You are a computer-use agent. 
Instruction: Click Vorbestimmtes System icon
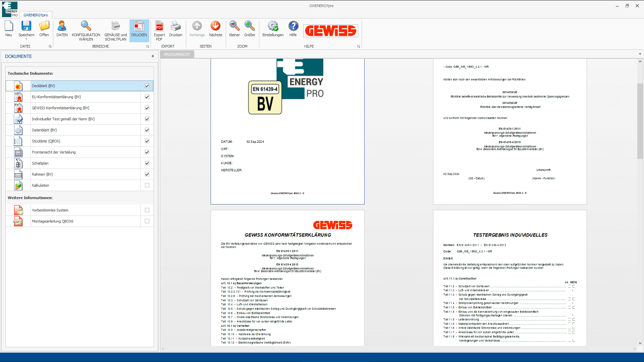(x=18, y=210)
